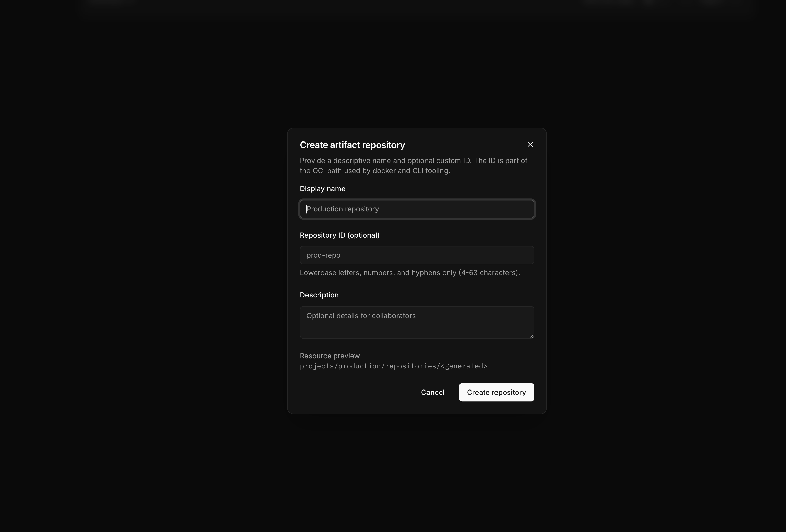Click the Resource preview label
Viewport: 786px width, 532px height.
(x=330, y=356)
